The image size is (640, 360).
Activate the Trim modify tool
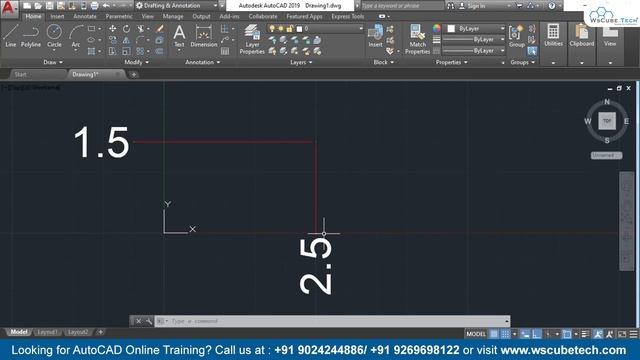(x=140, y=29)
